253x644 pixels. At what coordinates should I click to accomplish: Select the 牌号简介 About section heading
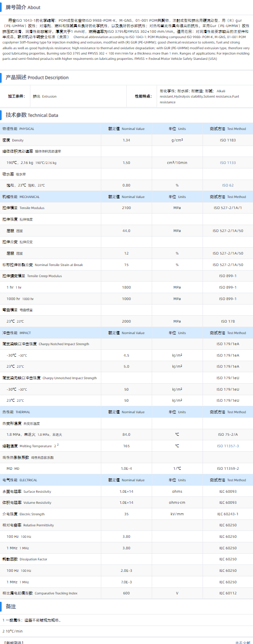tap(23, 7)
